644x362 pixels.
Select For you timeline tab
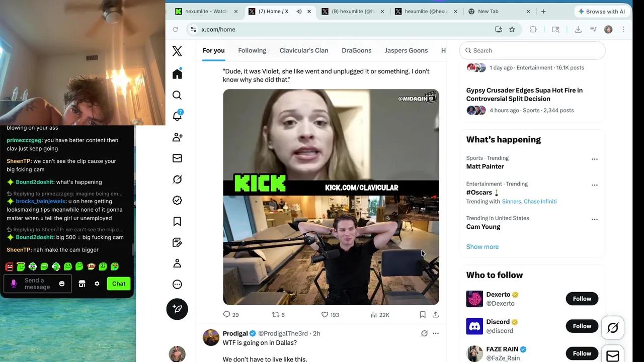pyautogui.click(x=213, y=50)
